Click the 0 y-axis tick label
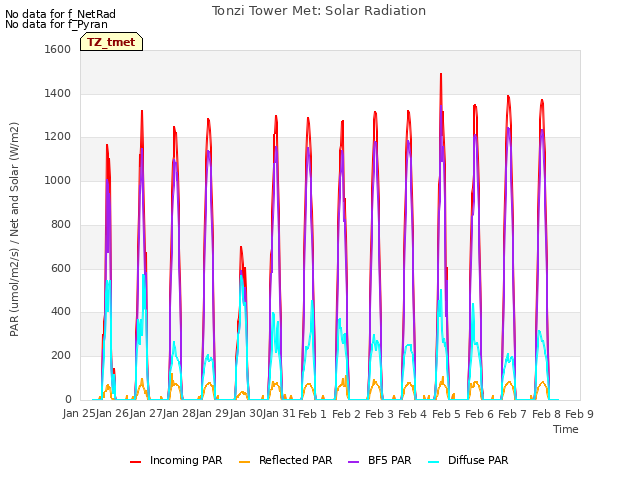 [x=68, y=400]
